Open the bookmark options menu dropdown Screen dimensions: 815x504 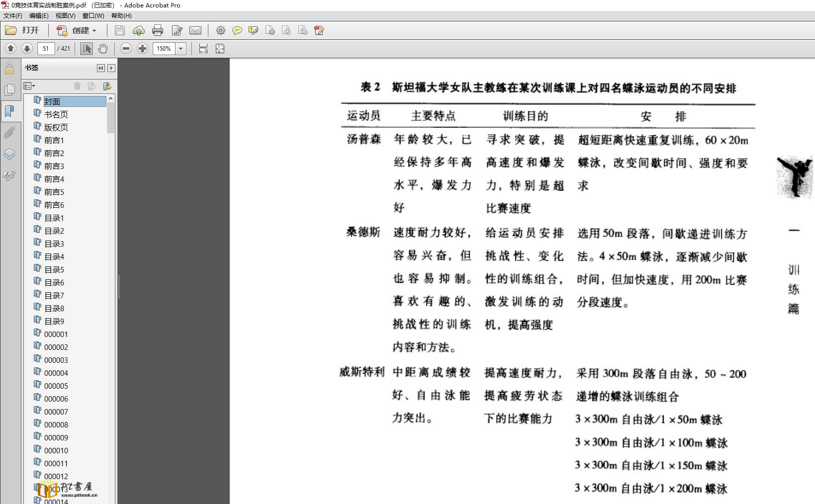30,86
